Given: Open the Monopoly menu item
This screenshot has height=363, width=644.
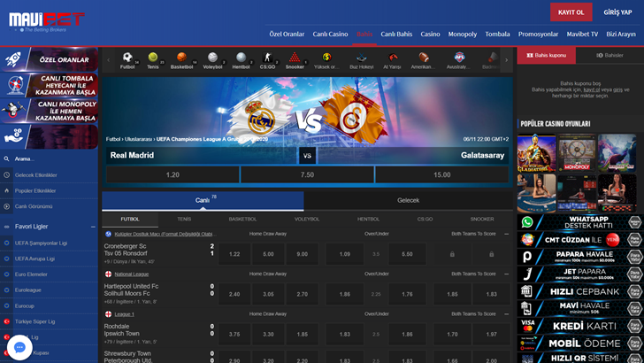Looking at the screenshot, I should (x=463, y=35).
